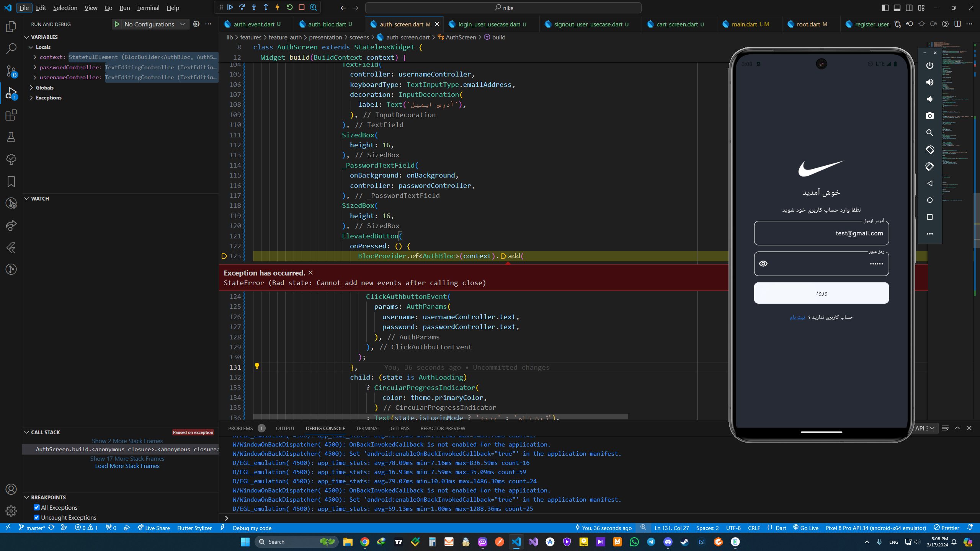The image size is (980, 551).
Task: Restart the debug session
Action: pos(289,7)
